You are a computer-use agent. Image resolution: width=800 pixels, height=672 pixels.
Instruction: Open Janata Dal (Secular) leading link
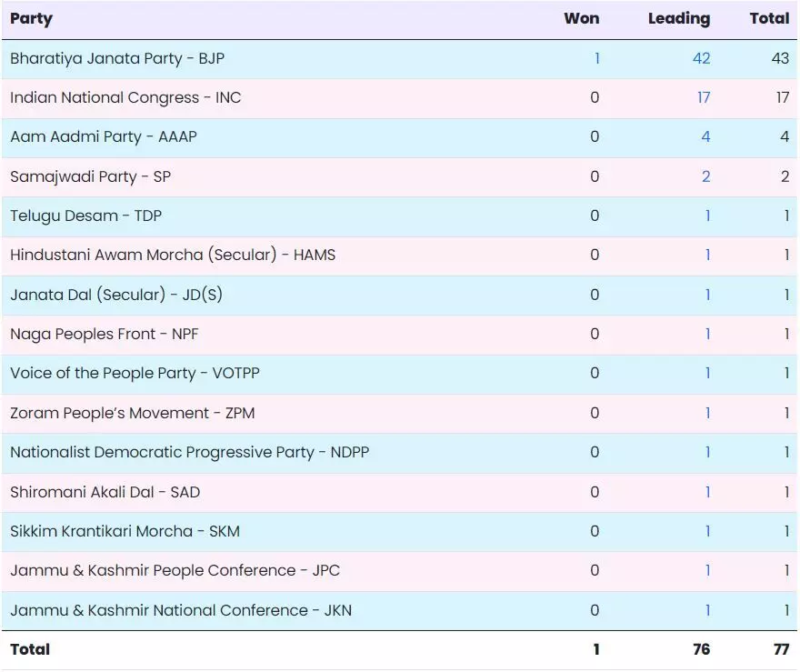tap(707, 295)
